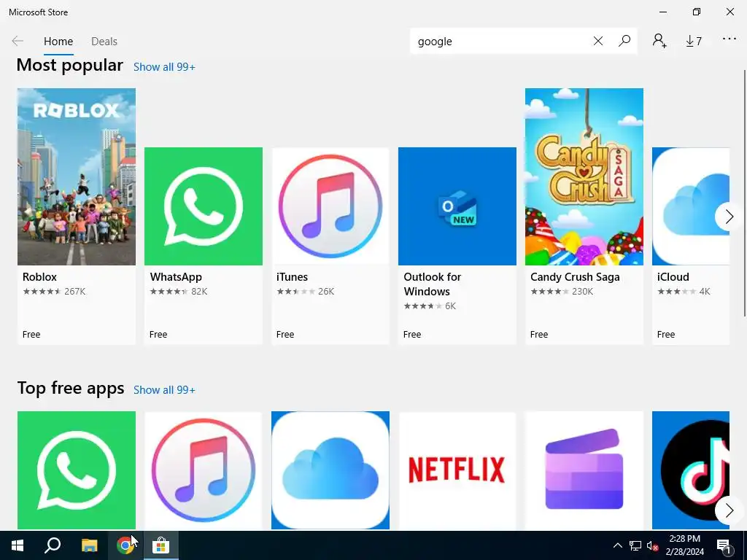This screenshot has height=560, width=747.
Task: Click the Roblox title text
Action: [x=39, y=277]
